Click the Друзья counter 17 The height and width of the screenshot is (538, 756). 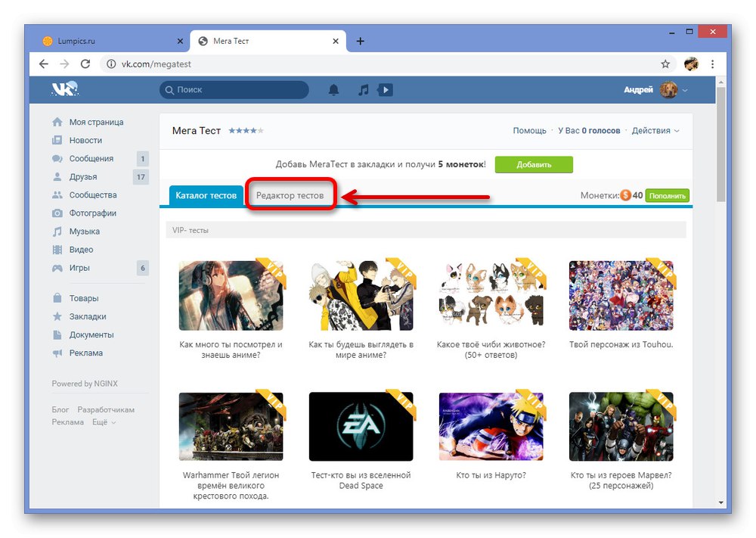coord(141,177)
